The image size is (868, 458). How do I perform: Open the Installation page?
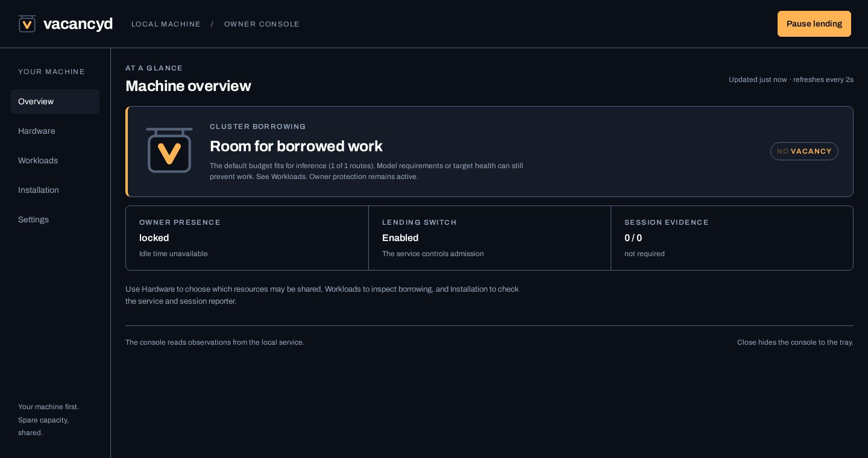pyautogui.click(x=55, y=190)
